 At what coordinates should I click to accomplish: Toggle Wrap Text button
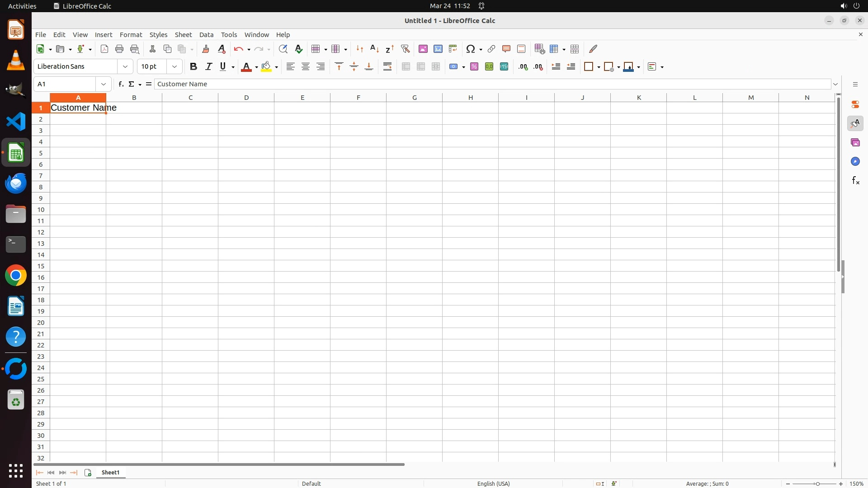[387, 66]
